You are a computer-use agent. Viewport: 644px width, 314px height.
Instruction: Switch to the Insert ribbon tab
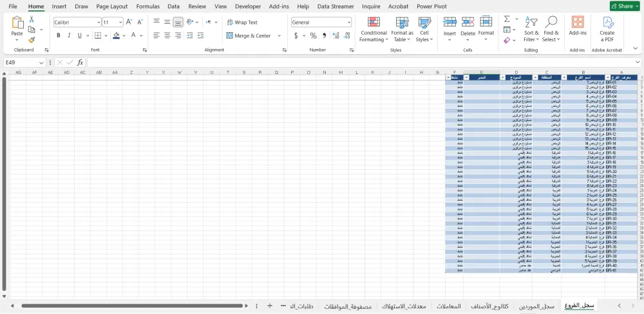(59, 6)
